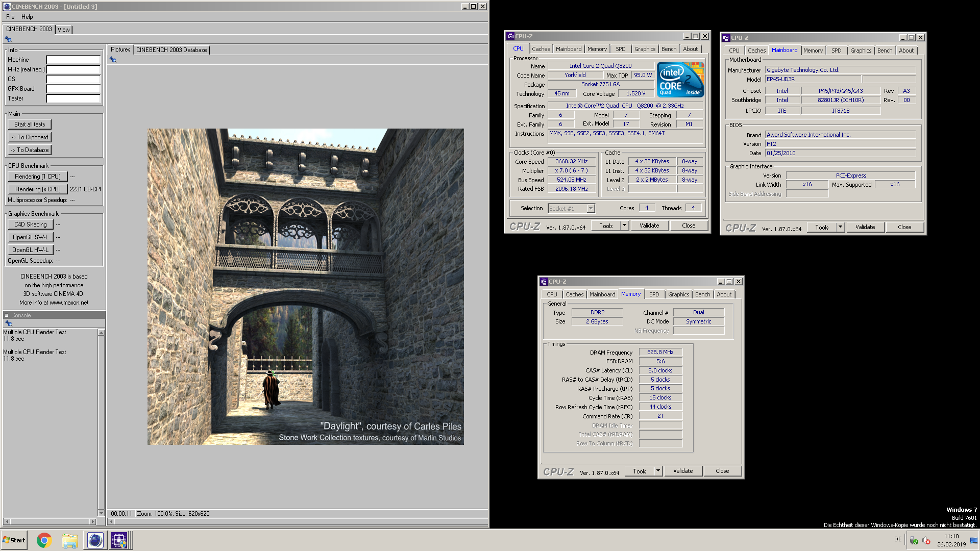Open Graphics tab in the CPU-Z Mainboard window

coord(861,51)
